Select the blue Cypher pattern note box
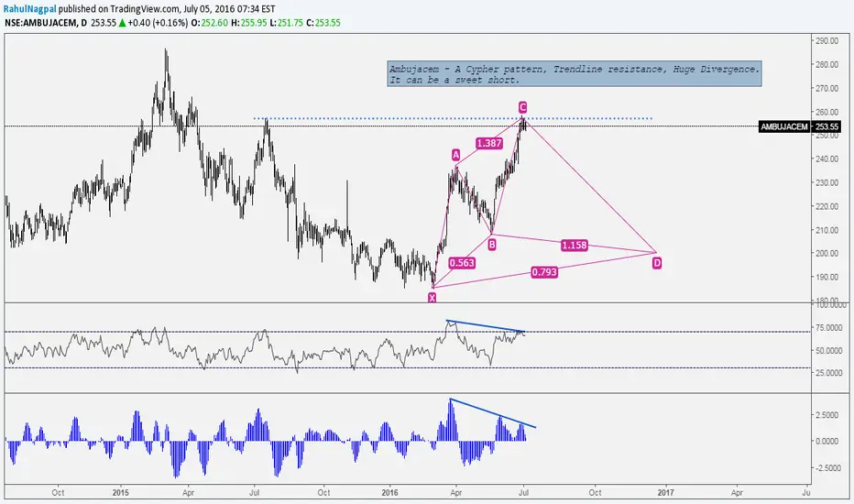 point(574,74)
